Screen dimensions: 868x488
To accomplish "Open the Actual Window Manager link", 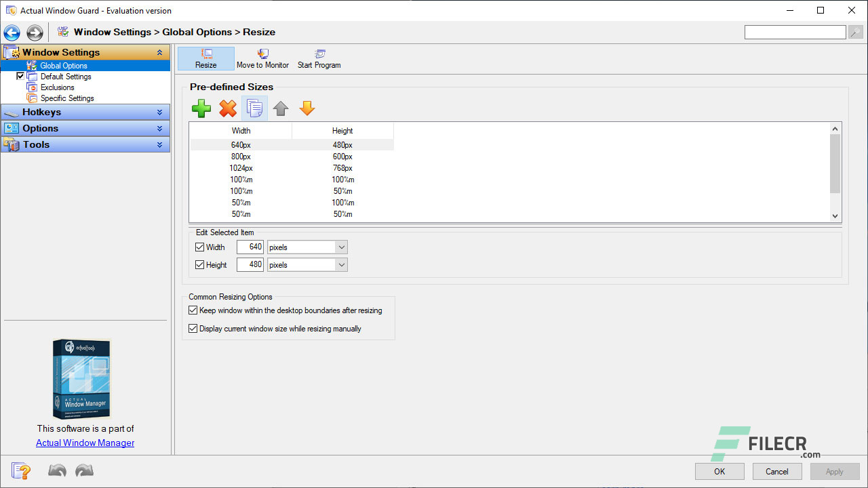I will pos(85,443).
